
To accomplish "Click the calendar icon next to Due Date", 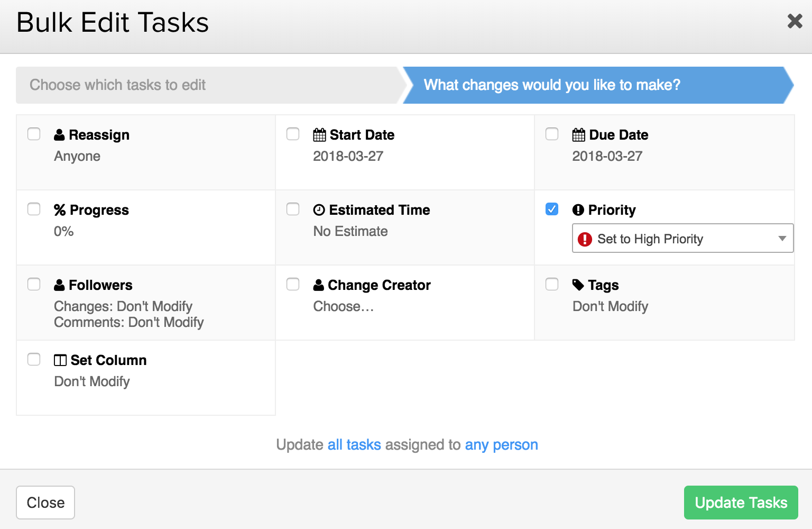I will (x=579, y=135).
